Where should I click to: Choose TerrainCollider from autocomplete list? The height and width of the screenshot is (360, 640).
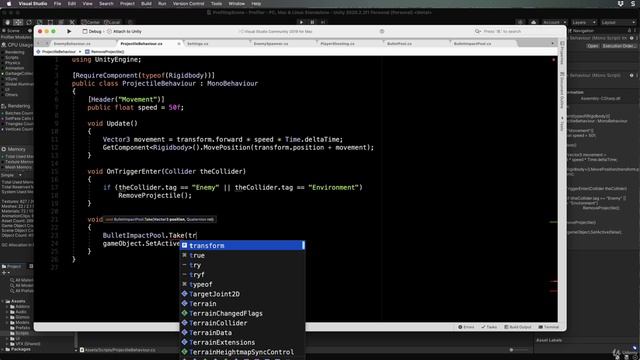(242, 323)
